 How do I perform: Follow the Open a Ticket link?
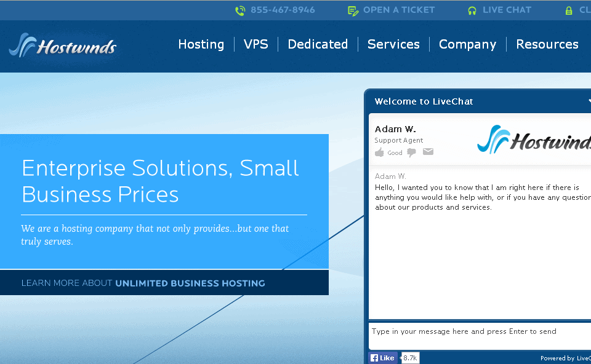[x=399, y=10]
